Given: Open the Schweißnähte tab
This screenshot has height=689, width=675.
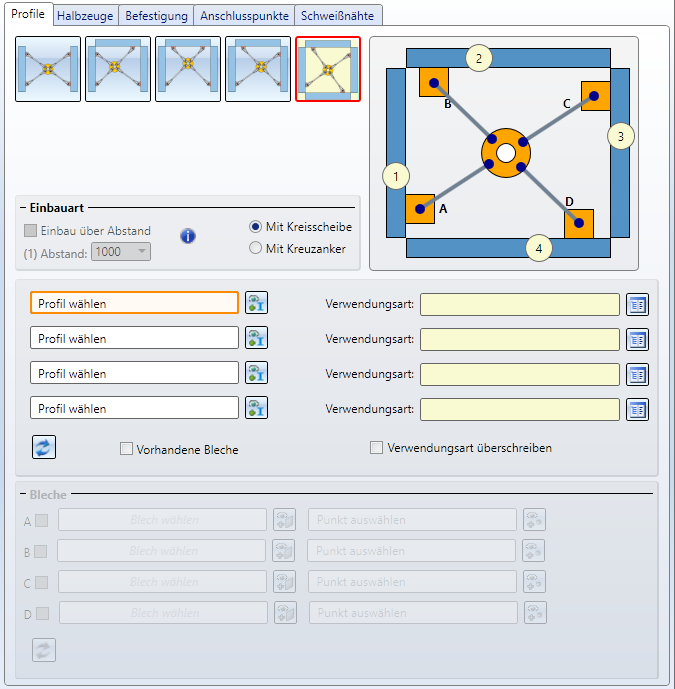Looking at the screenshot, I should click(x=338, y=16).
